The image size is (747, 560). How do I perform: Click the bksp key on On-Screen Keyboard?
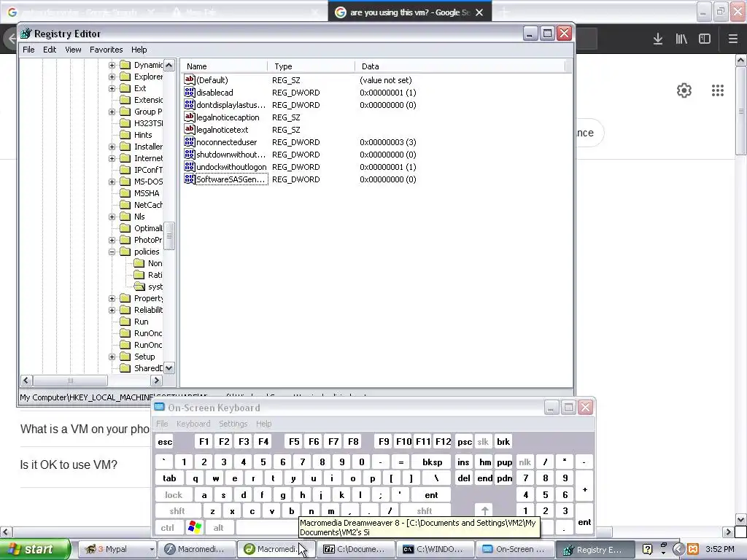click(x=433, y=462)
